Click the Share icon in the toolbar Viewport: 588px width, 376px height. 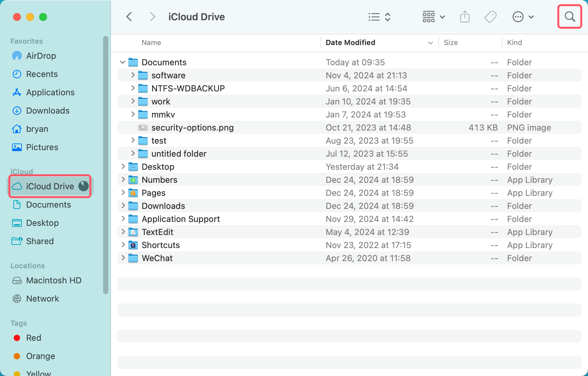point(465,17)
